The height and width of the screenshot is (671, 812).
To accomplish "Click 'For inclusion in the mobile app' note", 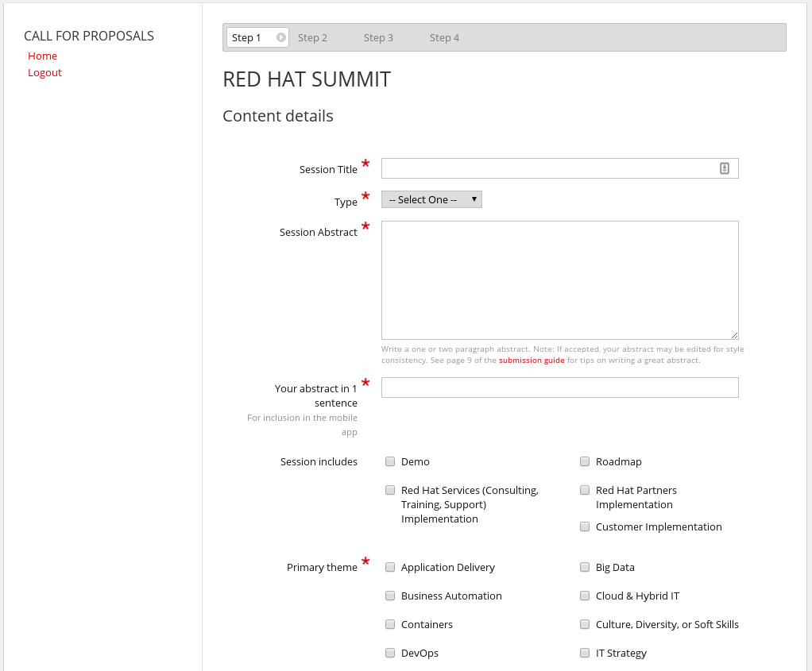I will tap(302, 425).
